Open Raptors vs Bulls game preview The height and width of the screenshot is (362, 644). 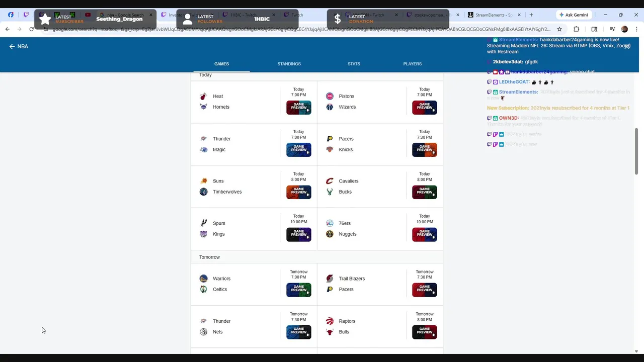pyautogui.click(x=425, y=332)
